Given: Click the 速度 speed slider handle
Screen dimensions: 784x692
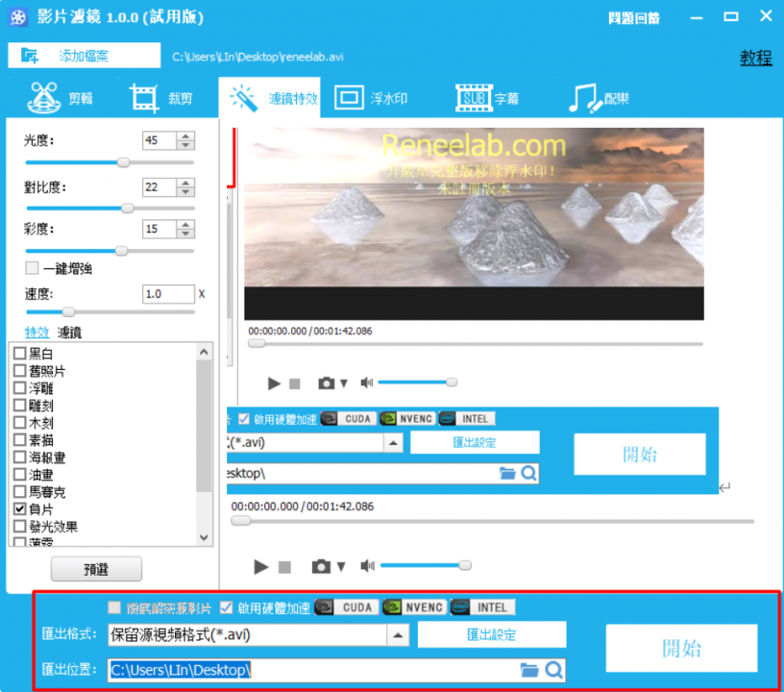Looking at the screenshot, I should pos(68,312).
